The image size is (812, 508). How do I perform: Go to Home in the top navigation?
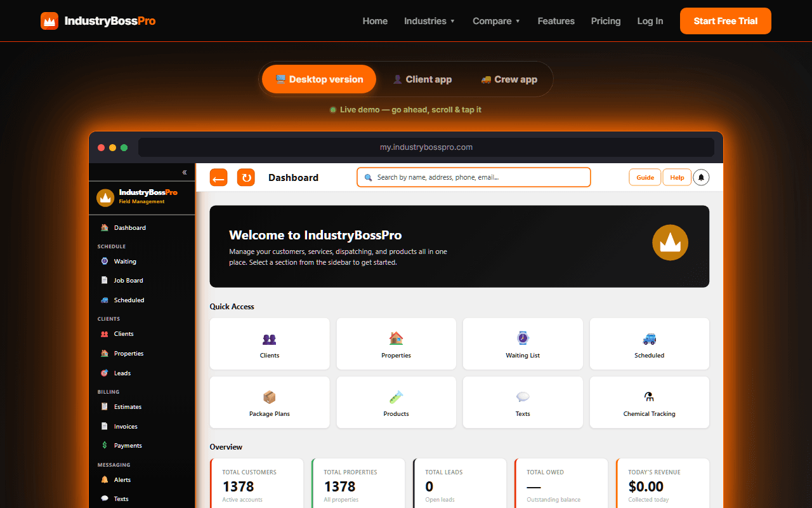pos(375,21)
